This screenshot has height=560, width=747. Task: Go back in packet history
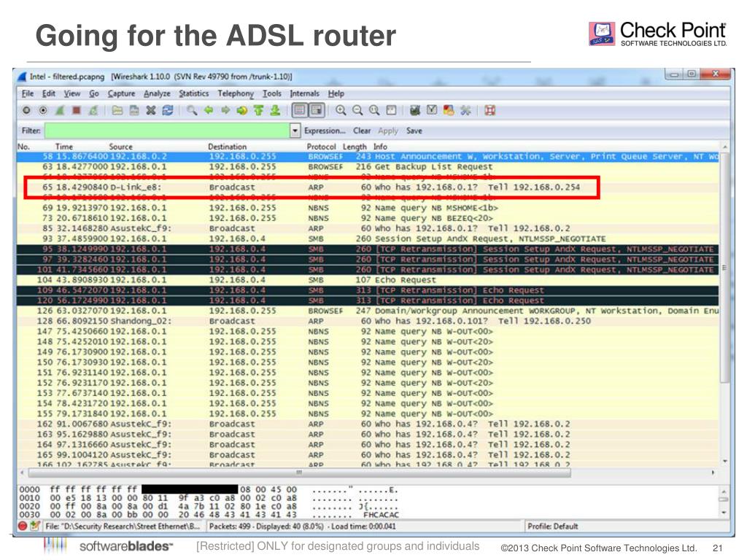(209, 111)
